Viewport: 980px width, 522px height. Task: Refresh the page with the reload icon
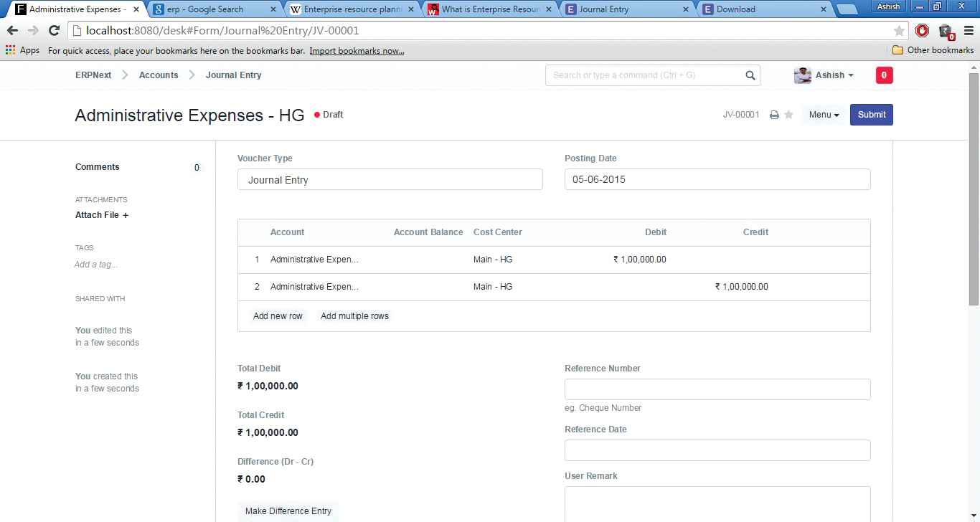tap(54, 30)
